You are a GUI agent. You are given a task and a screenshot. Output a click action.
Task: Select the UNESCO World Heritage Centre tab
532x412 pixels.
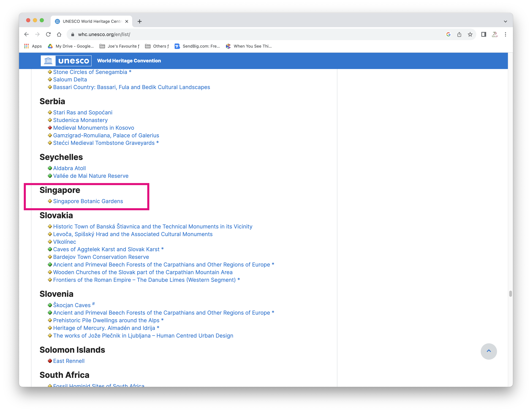(91, 21)
